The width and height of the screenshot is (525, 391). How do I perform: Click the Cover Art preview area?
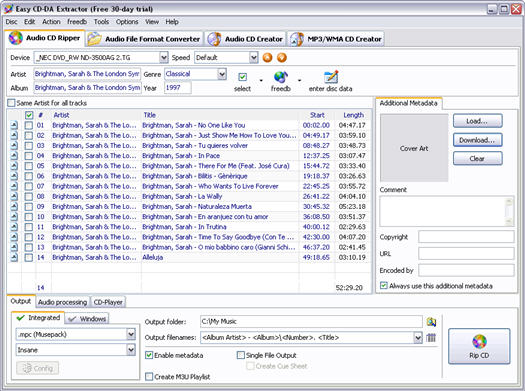tap(414, 148)
